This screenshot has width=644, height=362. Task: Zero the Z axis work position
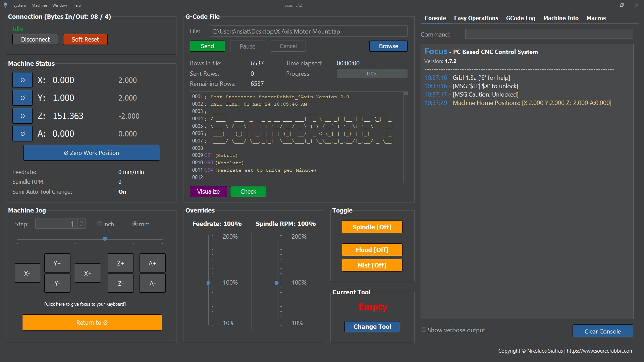pos(22,116)
